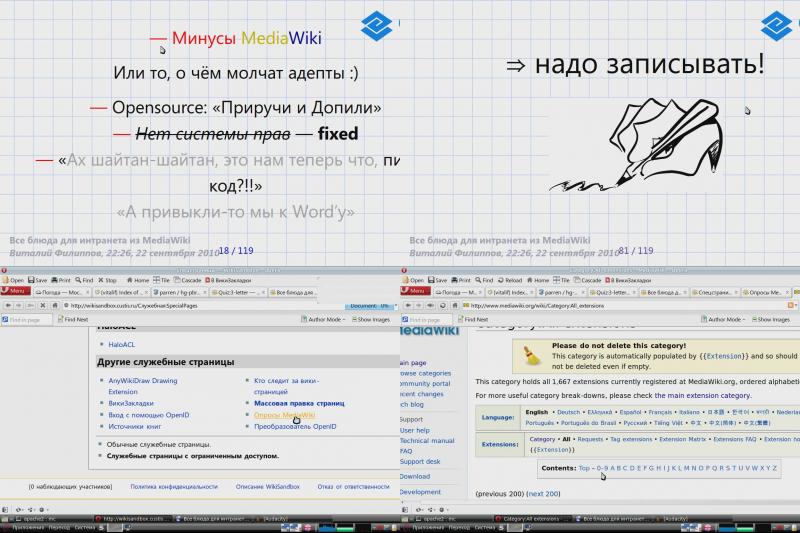Click Print in the right browser toolbar

coord(461,280)
